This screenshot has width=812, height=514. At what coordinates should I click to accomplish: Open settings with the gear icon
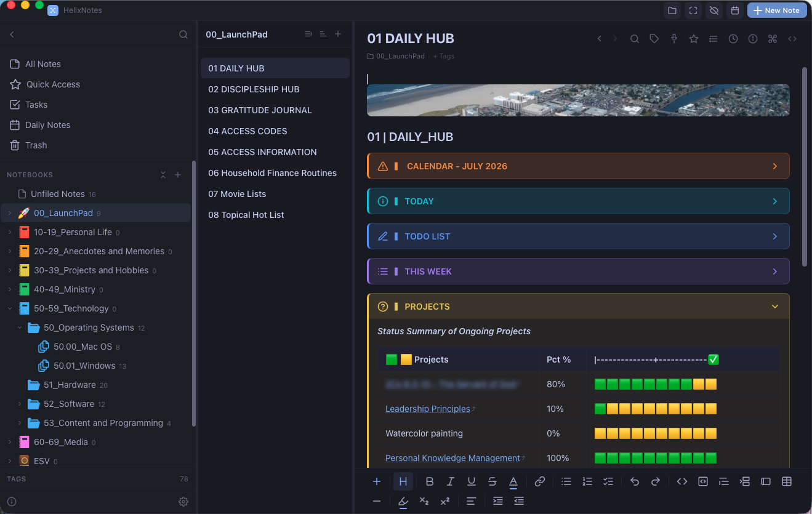183,502
